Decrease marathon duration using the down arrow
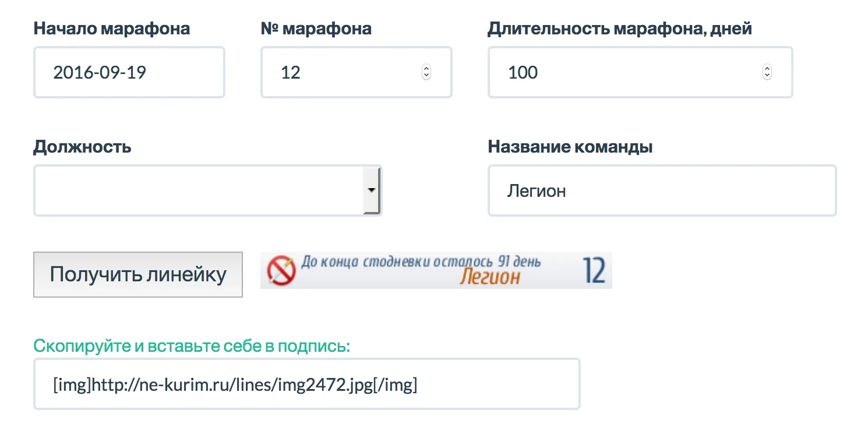This screenshot has width=868, height=431. tap(767, 76)
